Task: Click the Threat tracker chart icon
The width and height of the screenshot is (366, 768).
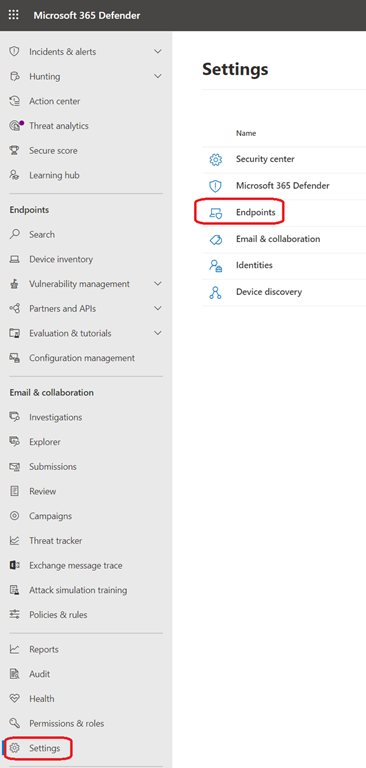Action: coord(14,541)
